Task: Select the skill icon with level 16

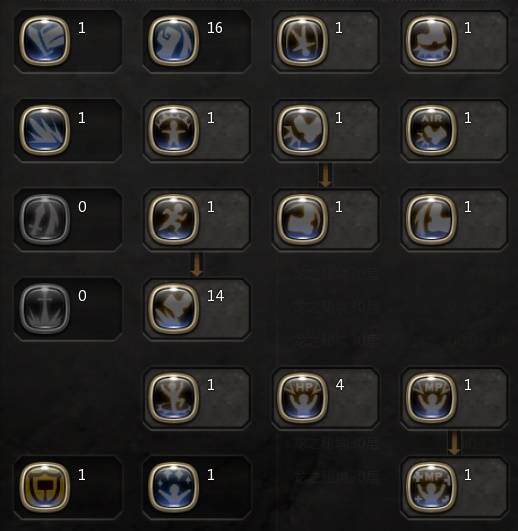Action: click(173, 41)
